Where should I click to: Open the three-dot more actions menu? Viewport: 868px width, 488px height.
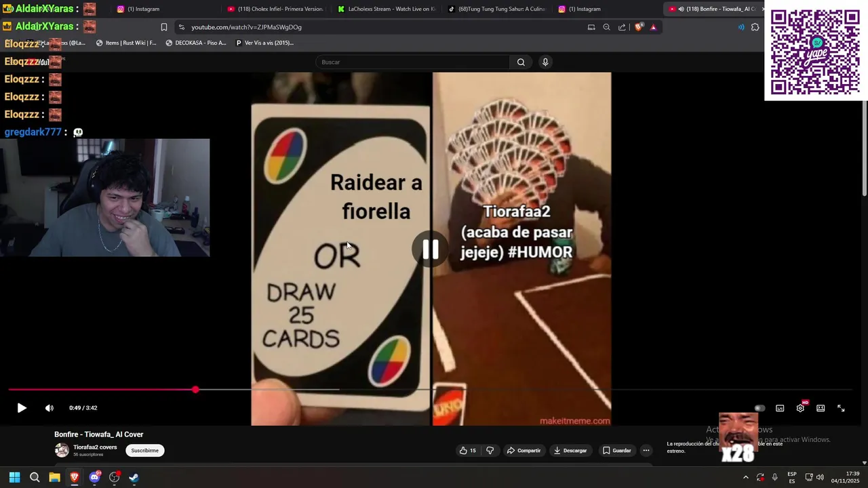point(646,450)
